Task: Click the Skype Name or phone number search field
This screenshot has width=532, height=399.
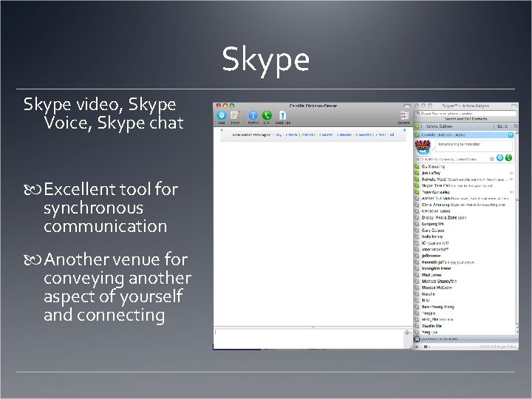Action: 466,114
